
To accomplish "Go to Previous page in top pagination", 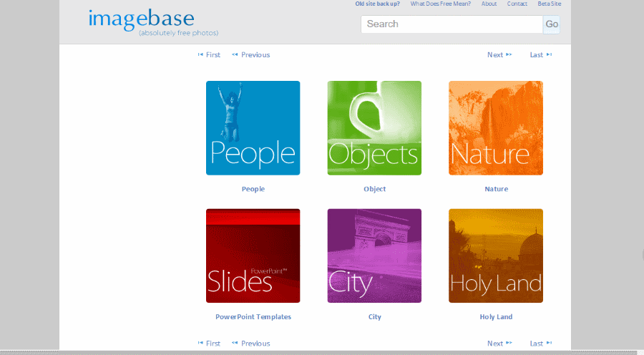I will [251, 54].
